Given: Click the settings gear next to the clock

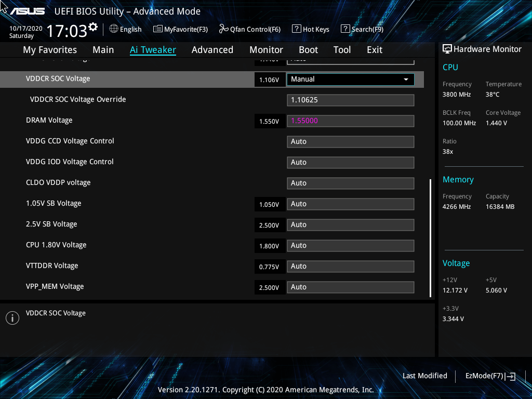Looking at the screenshot, I should [x=93, y=27].
